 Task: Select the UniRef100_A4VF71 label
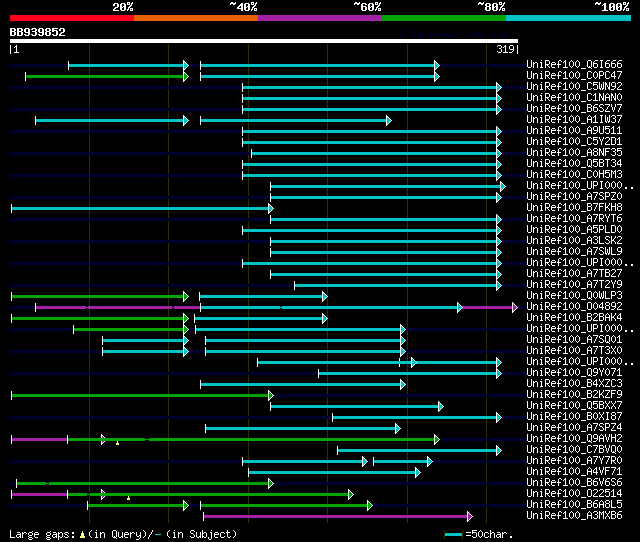point(574,472)
